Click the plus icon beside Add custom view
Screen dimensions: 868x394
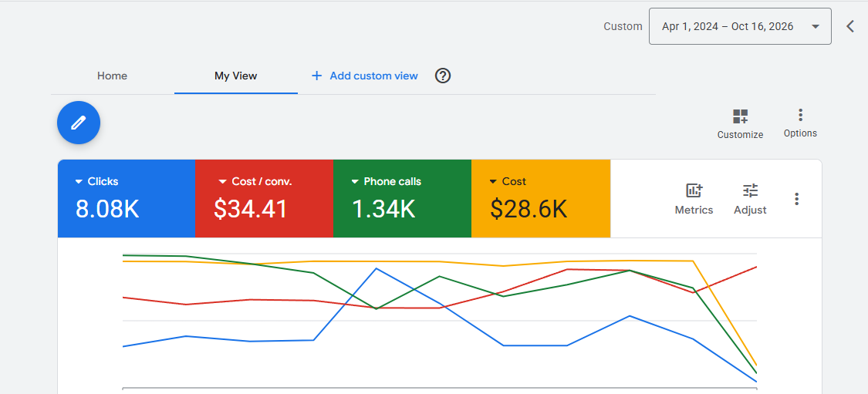(x=316, y=76)
